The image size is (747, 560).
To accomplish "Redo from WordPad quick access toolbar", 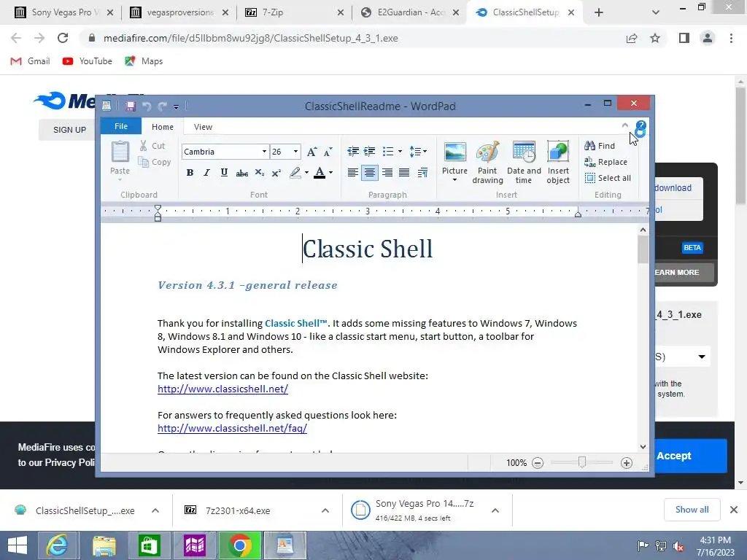I will coord(163,106).
